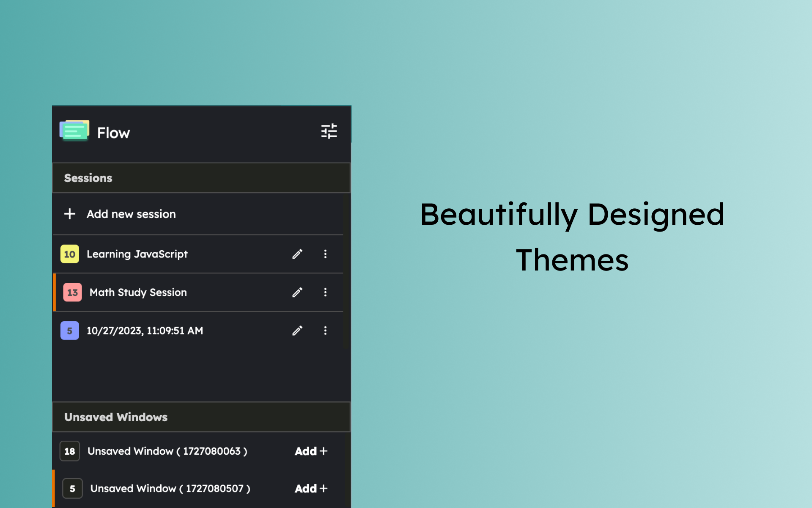This screenshot has width=812, height=508.
Task: Click pink 13 tab count badge
Action: tap(72, 293)
